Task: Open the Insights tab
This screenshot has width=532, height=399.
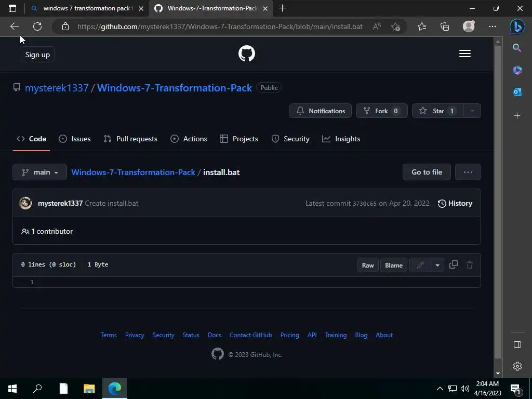Action: tap(341, 139)
